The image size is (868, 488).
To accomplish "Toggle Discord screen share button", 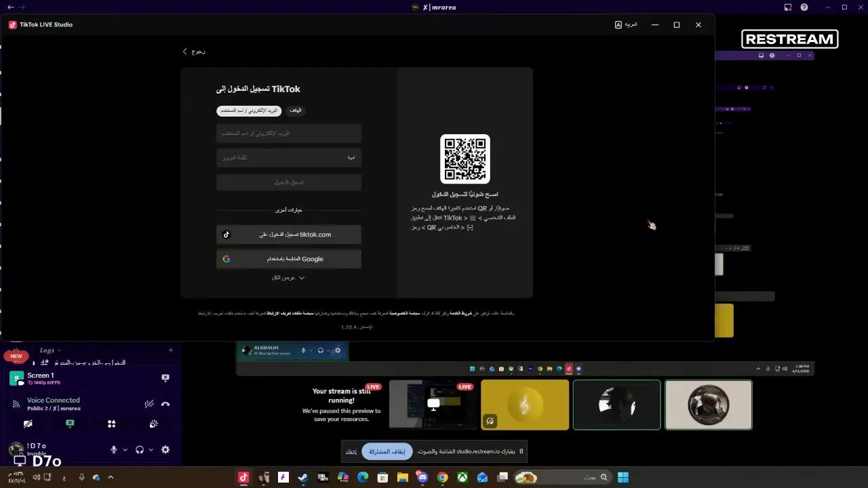I will point(70,424).
